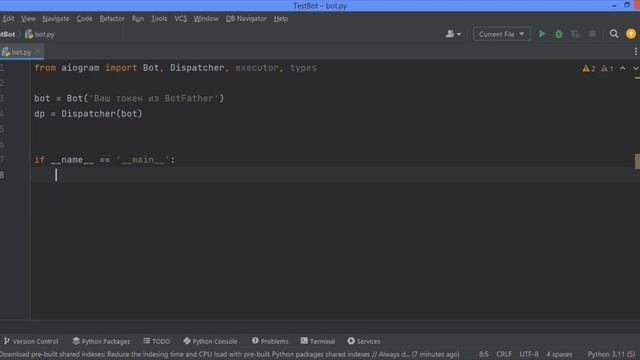The width and height of the screenshot is (640, 360).
Task: Open the Window menu
Action: click(x=206, y=19)
